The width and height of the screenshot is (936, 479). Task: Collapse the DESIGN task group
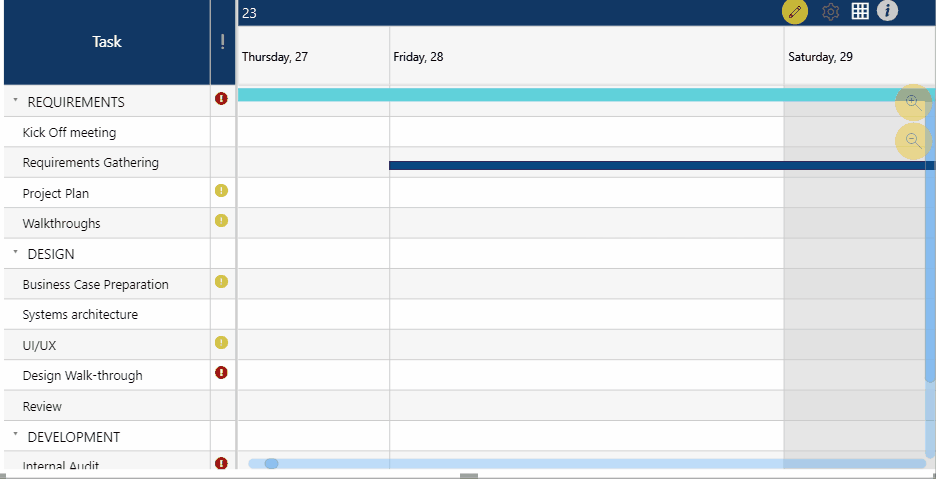point(15,253)
